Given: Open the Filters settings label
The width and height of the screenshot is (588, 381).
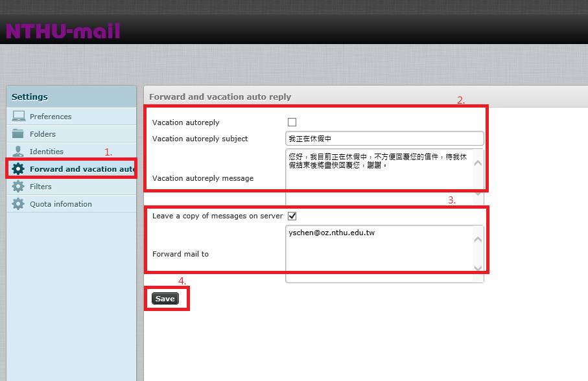Looking at the screenshot, I should coord(40,187).
